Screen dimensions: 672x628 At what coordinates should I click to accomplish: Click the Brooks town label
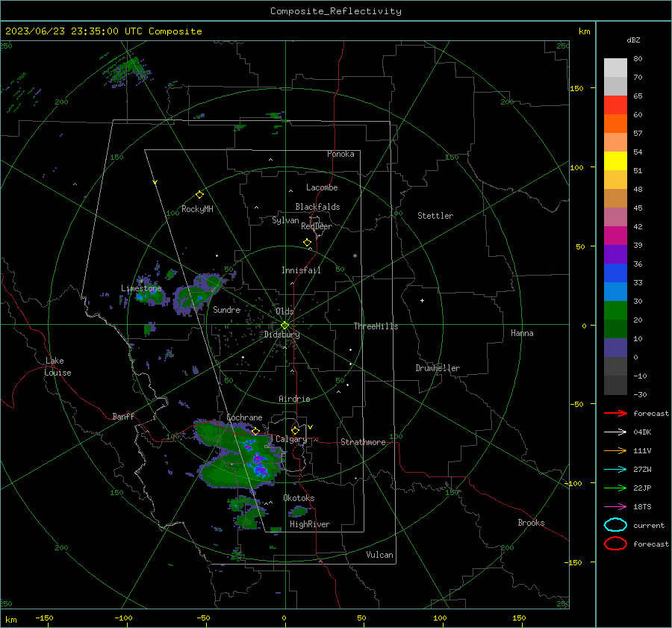531,523
